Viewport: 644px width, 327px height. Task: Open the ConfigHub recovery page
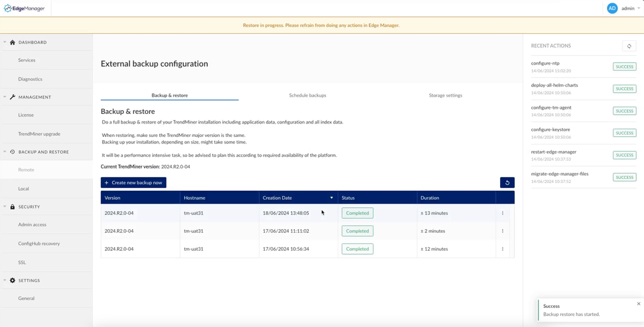[39, 243]
